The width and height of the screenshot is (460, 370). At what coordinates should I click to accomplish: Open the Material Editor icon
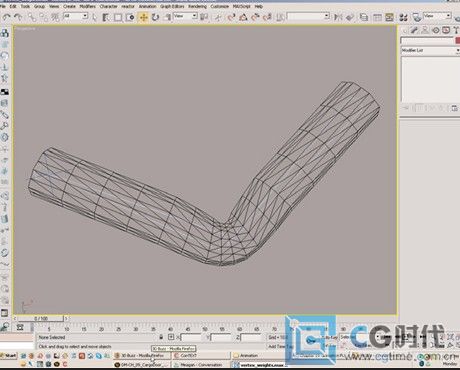point(404,17)
